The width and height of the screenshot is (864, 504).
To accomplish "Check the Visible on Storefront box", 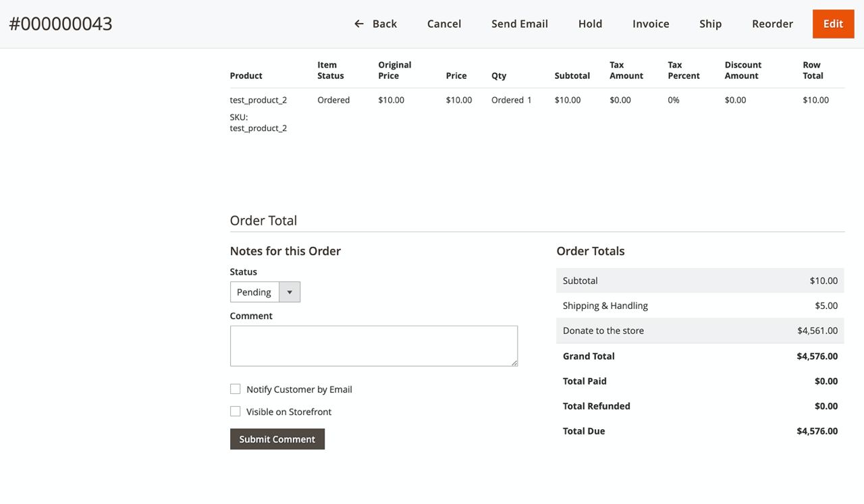I will point(236,412).
